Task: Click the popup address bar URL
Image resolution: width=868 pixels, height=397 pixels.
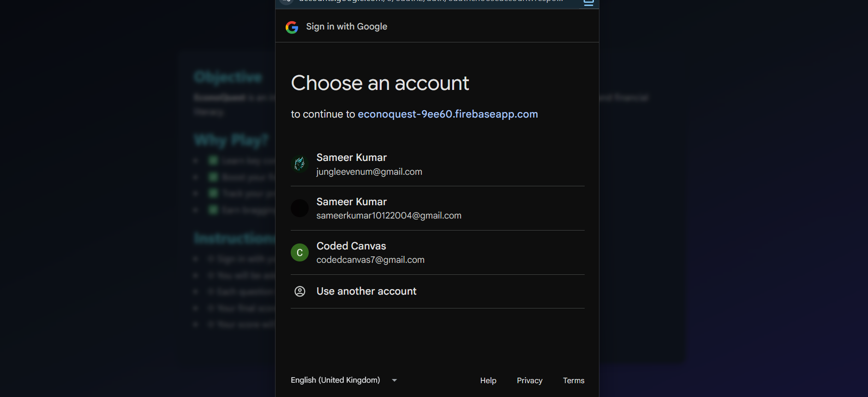Action: (431, 1)
